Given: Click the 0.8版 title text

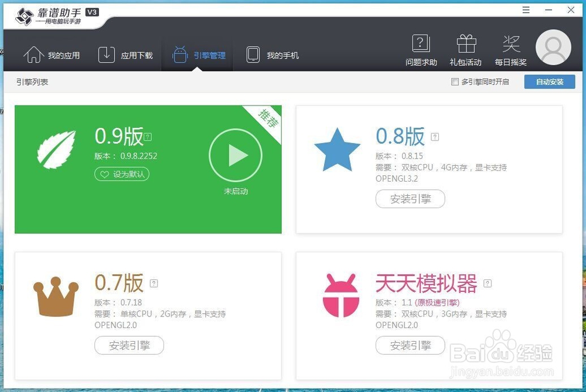Looking at the screenshot, I should [400, 137].
